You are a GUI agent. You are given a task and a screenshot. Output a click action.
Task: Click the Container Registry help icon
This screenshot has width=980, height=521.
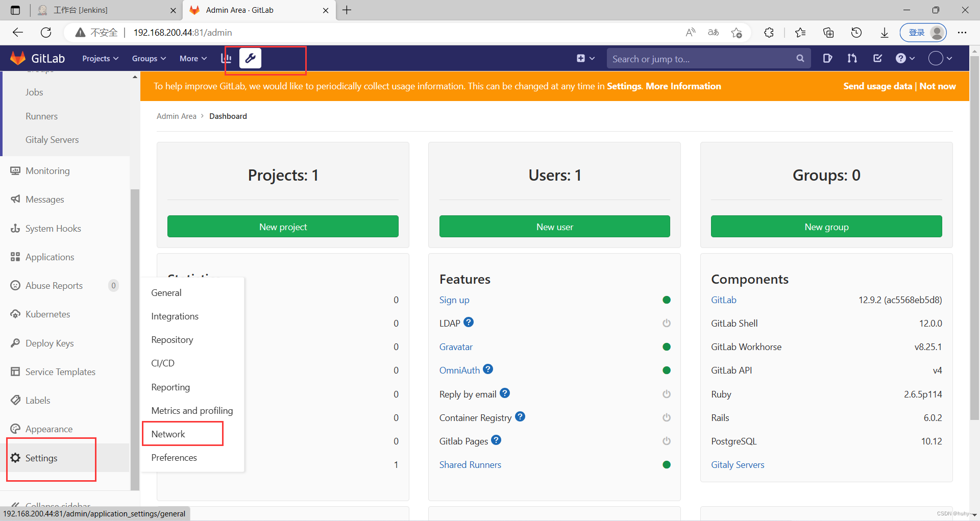pos(520,416)
